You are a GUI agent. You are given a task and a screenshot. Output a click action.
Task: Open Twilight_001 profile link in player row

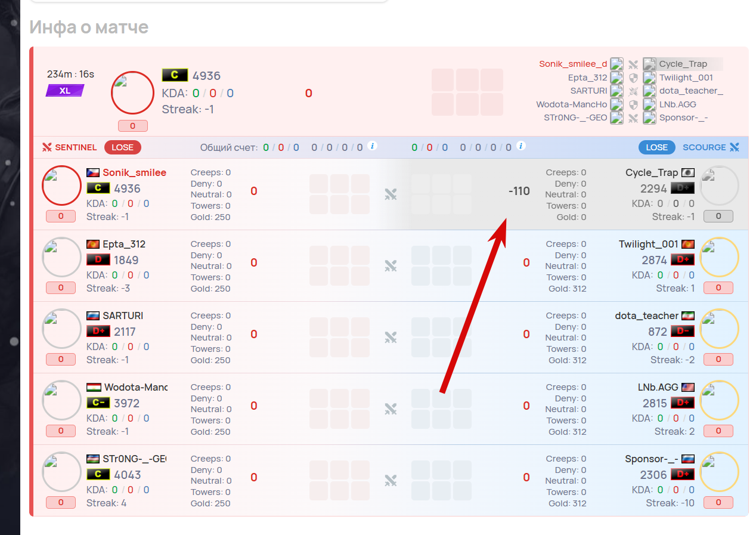pyautogui.click(x=649, y=244)
